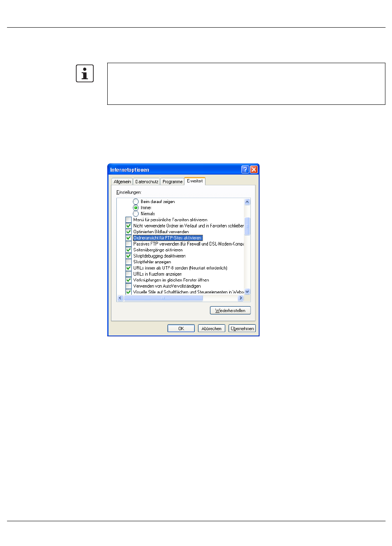
Task: Click the info note icon
Action: coord(85,73)
